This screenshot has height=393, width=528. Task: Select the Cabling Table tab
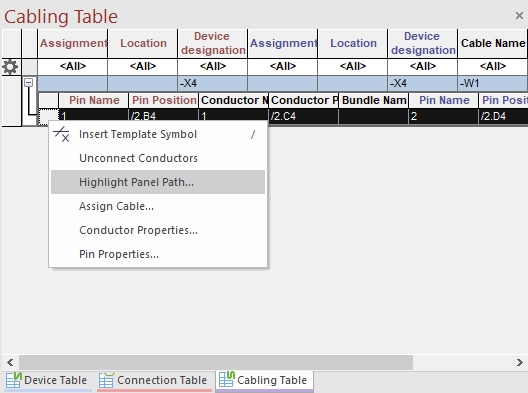[264, 381]
